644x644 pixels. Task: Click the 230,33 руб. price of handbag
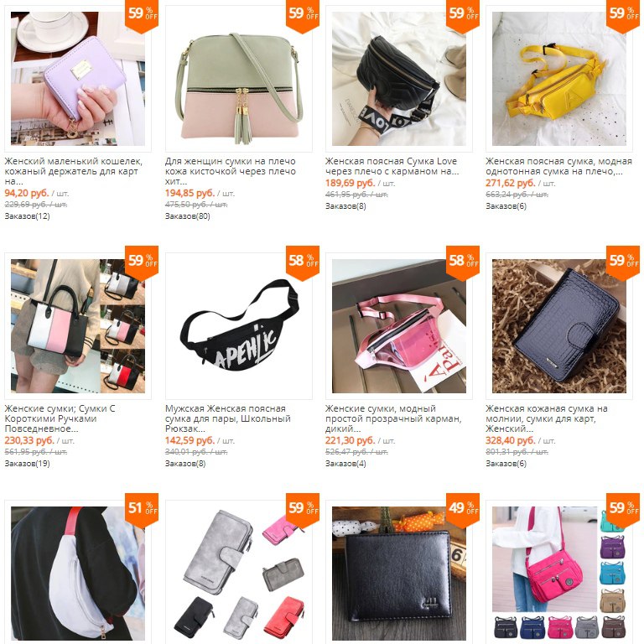[29, 440]
